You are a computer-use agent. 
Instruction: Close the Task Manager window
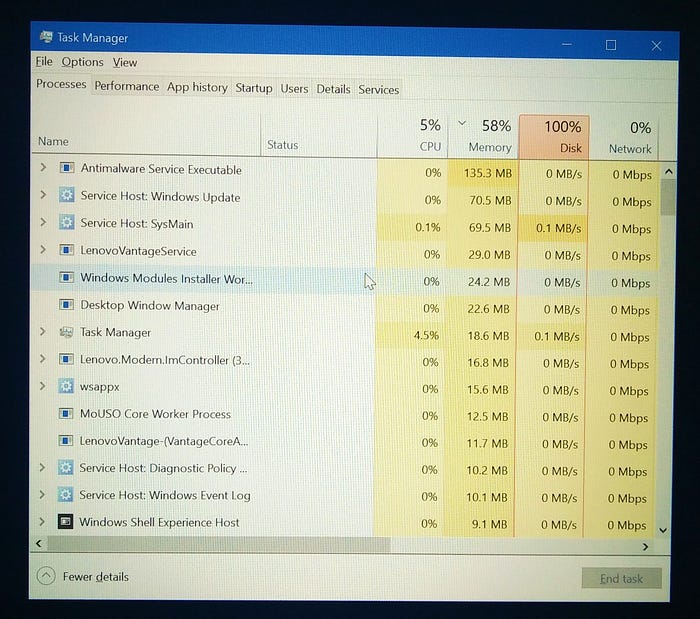(656, 46)
